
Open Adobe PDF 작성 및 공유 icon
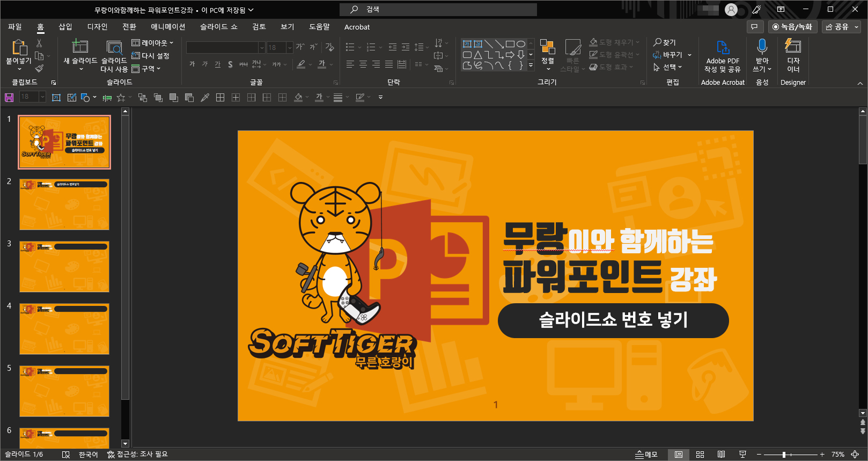pyautogui.click(x=723, y=47)
